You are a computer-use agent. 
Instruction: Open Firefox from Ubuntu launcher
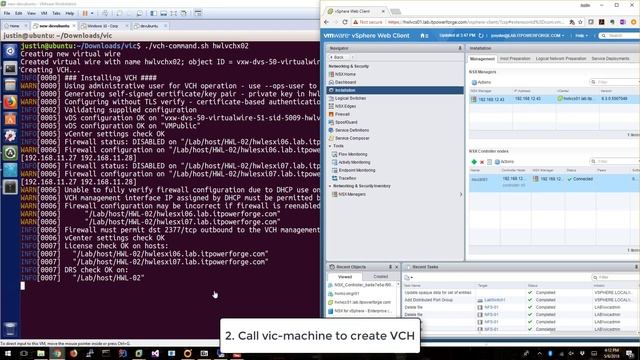pyautogui.click(x=10, y=102)
